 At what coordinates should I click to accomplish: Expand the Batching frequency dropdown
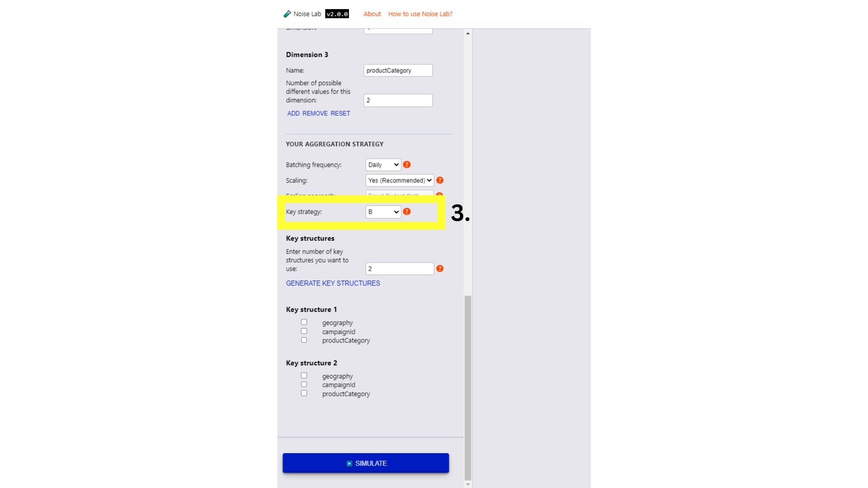382,164
